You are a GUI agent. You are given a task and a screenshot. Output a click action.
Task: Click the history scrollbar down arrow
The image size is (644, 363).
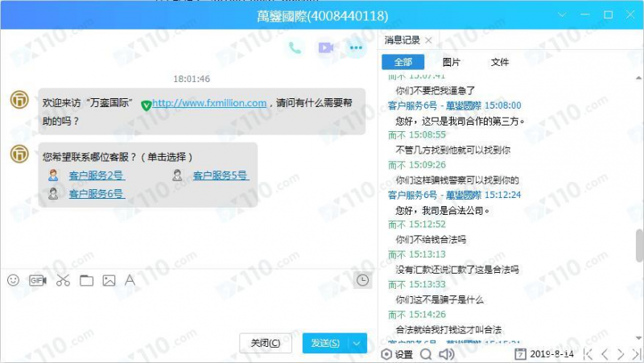click(x=638, y=338)
